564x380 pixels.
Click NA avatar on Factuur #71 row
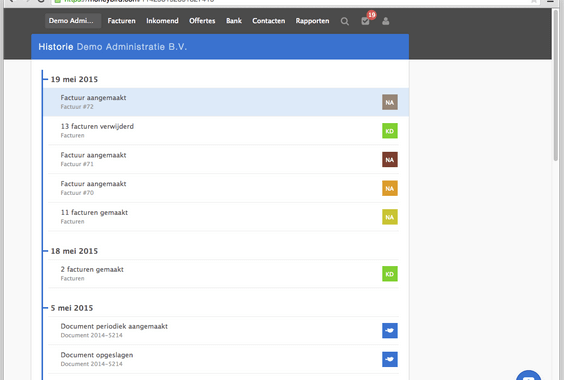point(390,160)
